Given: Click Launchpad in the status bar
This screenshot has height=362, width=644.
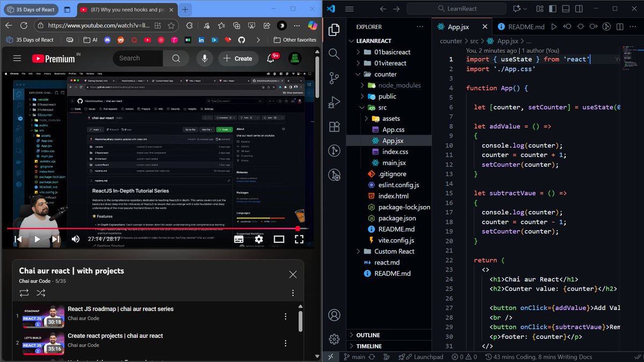Looking at the screenshot, I should tap(422, 357).
